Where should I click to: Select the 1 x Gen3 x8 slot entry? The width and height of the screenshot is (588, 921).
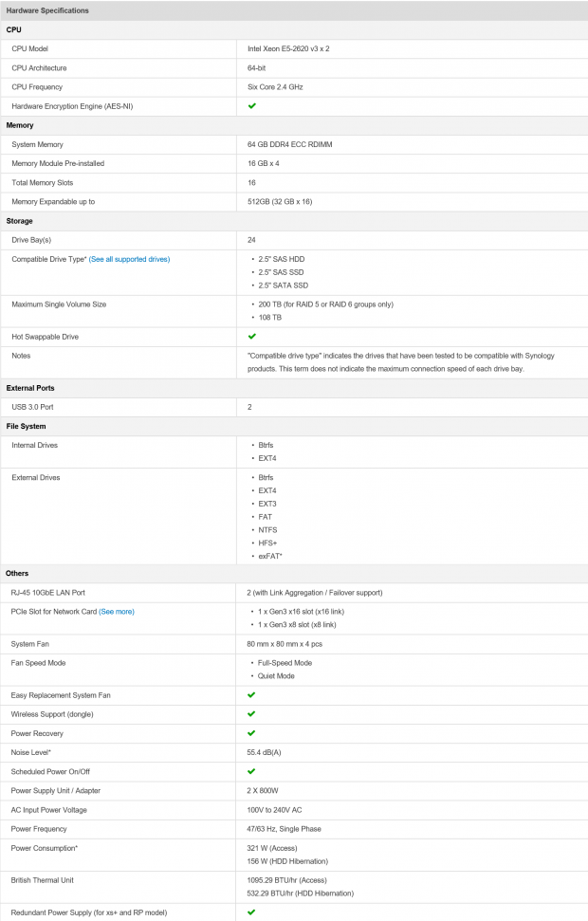[297, 624]
